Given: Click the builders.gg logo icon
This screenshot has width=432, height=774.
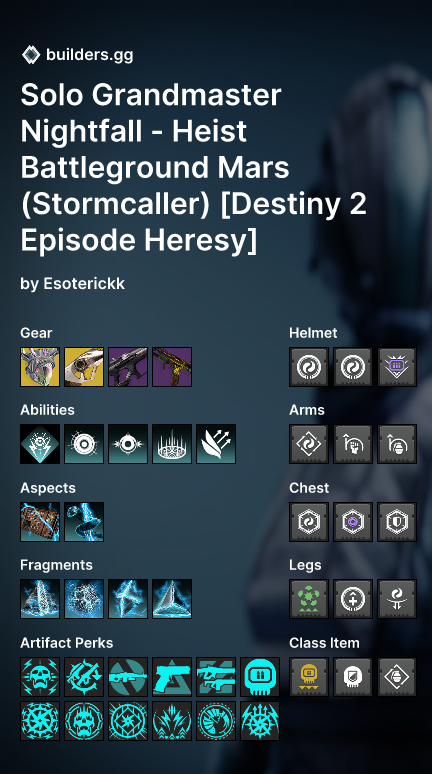Looking at the screenshot, I should click(x=31, y=54).
